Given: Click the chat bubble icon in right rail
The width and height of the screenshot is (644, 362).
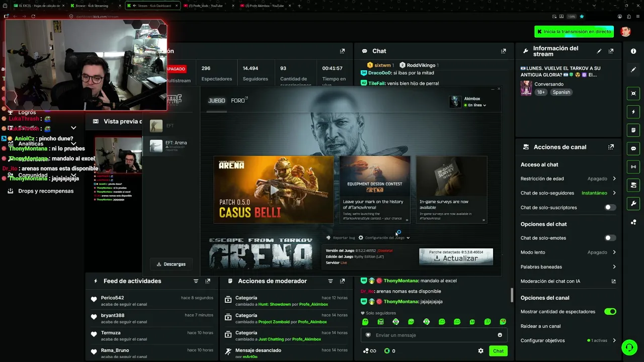Looking at the screenshot, I should pos(633,148).
